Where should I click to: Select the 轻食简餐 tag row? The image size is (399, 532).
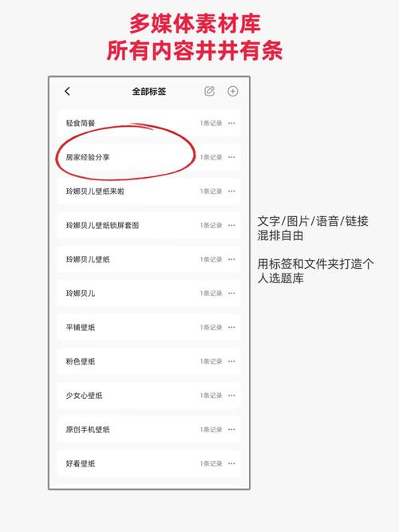[x=149, y=123]
